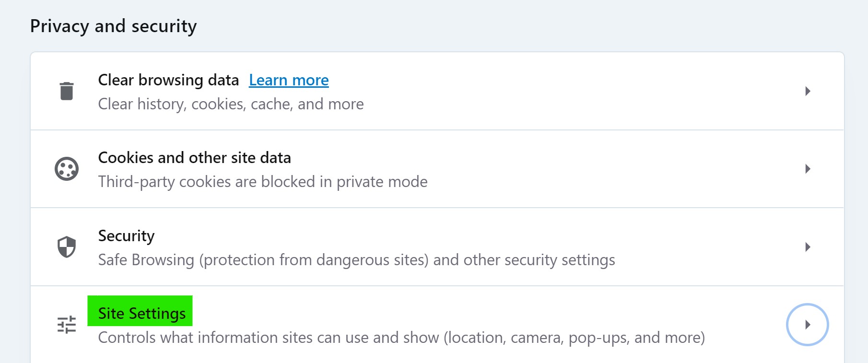This screenshot has height=363, width=868.
Task: Open the Cookies row arrow
Action: (x=808, y=169)
